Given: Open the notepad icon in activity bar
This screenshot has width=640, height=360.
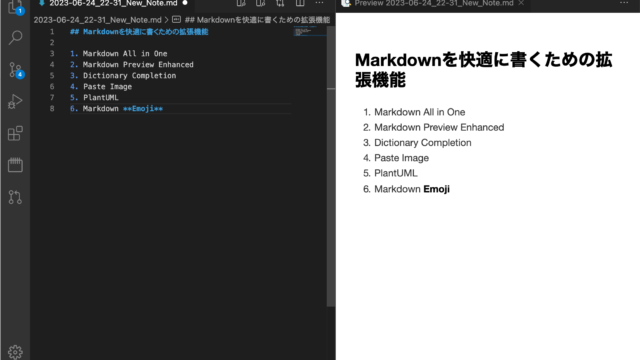Looking at the screenshot, I should coord(15,165).
